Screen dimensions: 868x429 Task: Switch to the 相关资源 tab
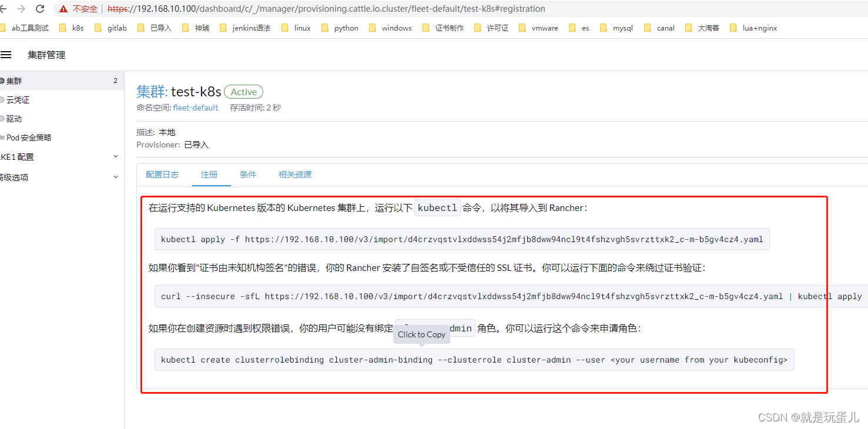(x=295, y=175)
